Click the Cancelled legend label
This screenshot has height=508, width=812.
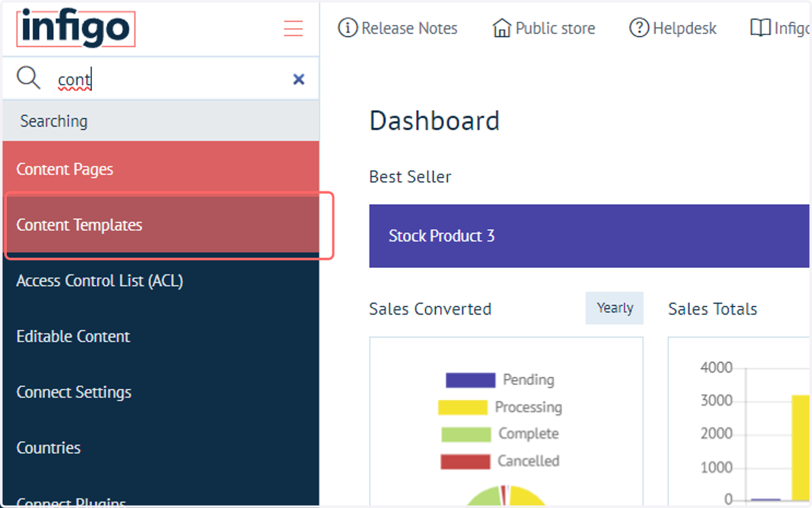528,461
